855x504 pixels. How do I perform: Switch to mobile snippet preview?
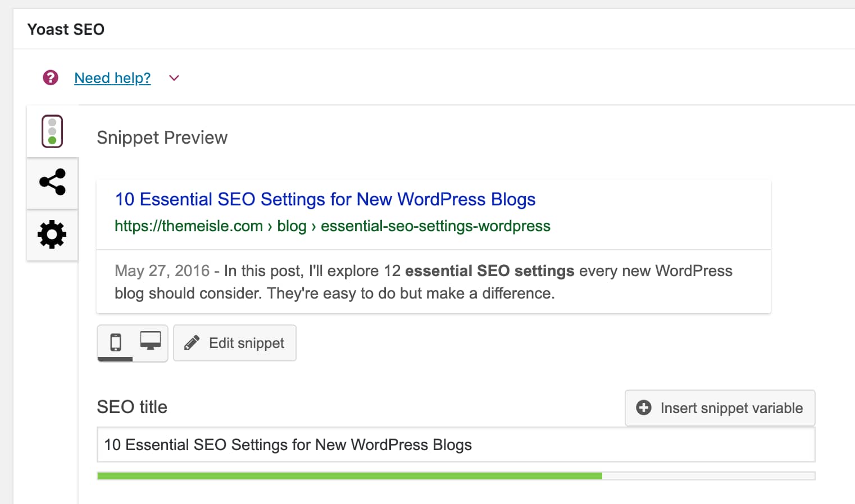point(116,342)
